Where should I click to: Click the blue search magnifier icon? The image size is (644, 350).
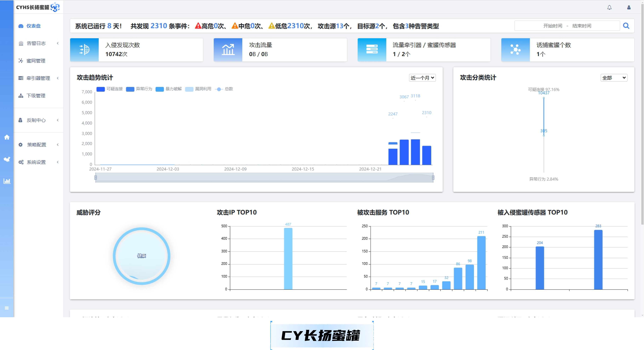626,26
